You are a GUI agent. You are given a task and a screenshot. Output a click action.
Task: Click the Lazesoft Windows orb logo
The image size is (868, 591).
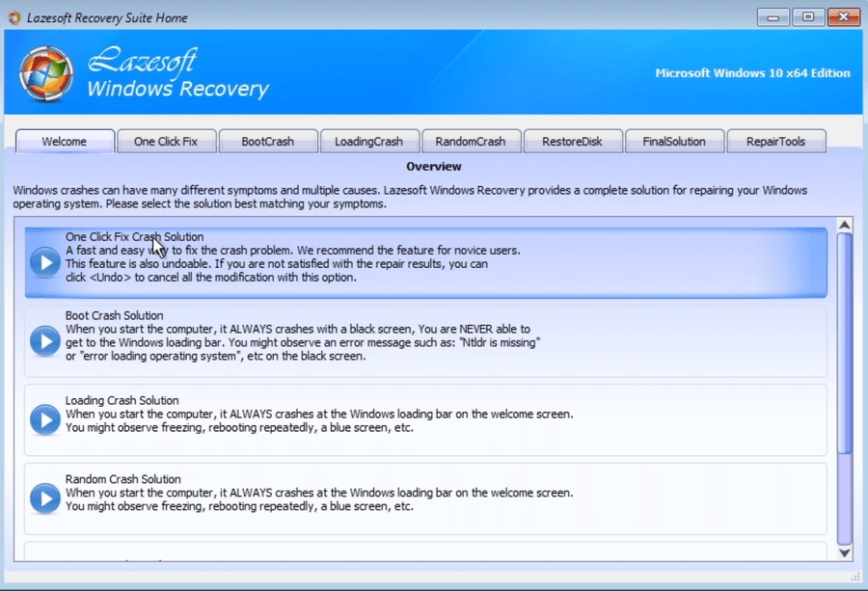(46, 74)
